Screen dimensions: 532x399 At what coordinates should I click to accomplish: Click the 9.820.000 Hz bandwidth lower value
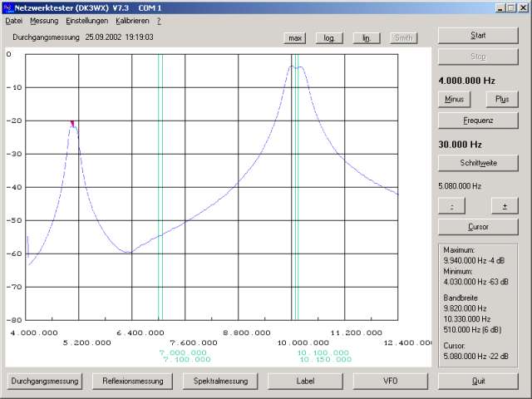[x=465, y=308]
